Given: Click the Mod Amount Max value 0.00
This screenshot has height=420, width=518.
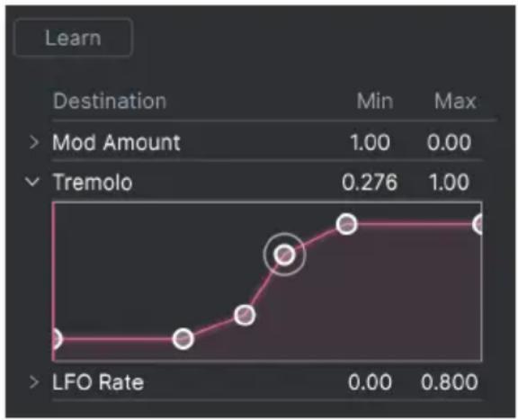Looking at the screenshot, I should coord(449,143).
